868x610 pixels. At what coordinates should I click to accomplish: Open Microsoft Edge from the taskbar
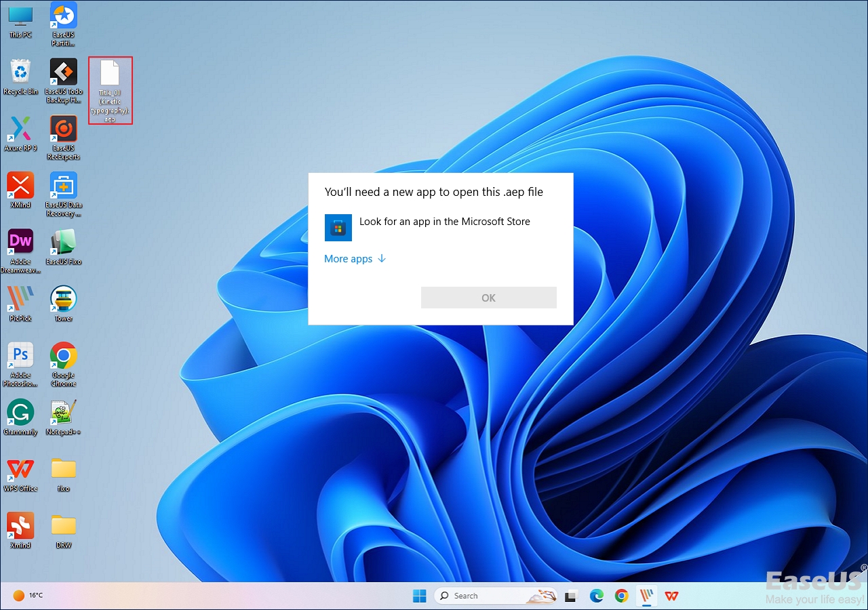tap(596, 596)
